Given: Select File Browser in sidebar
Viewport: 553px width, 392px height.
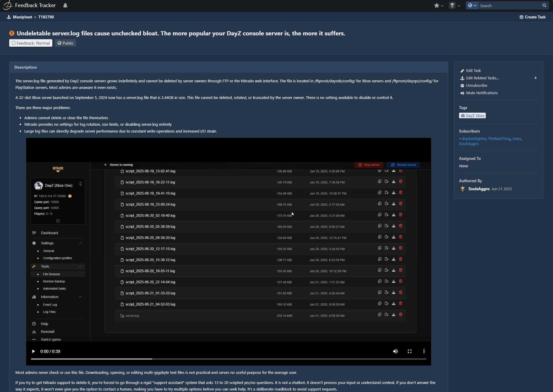Looking at the screenshot, I should coord(51,274).
